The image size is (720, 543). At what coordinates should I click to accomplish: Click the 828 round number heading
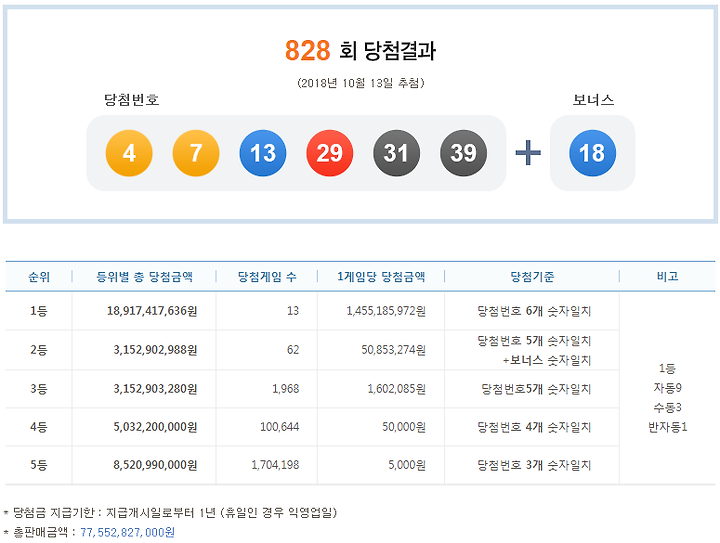307,50
